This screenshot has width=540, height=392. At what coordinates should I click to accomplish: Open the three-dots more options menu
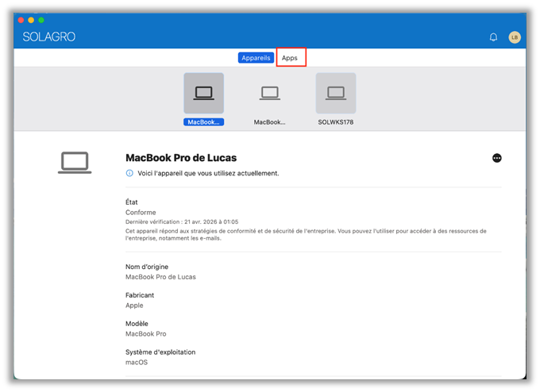[496, 158]
